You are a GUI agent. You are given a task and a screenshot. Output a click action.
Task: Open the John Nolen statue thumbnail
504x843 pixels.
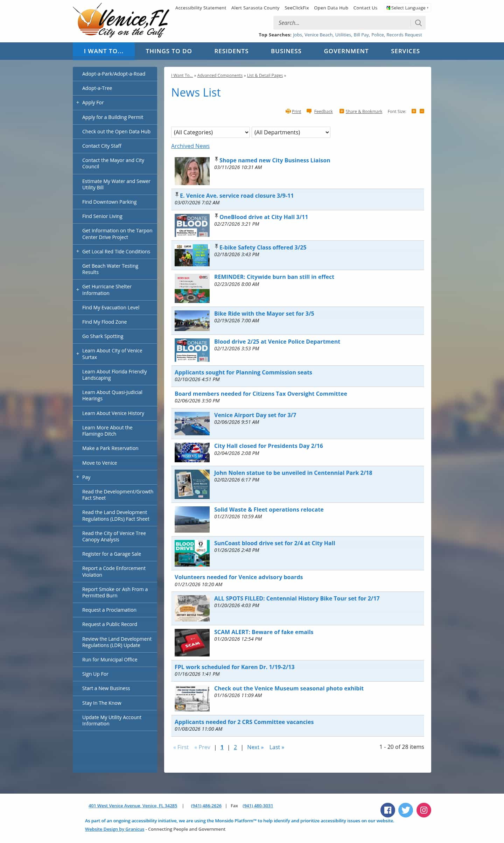[192, 484]
